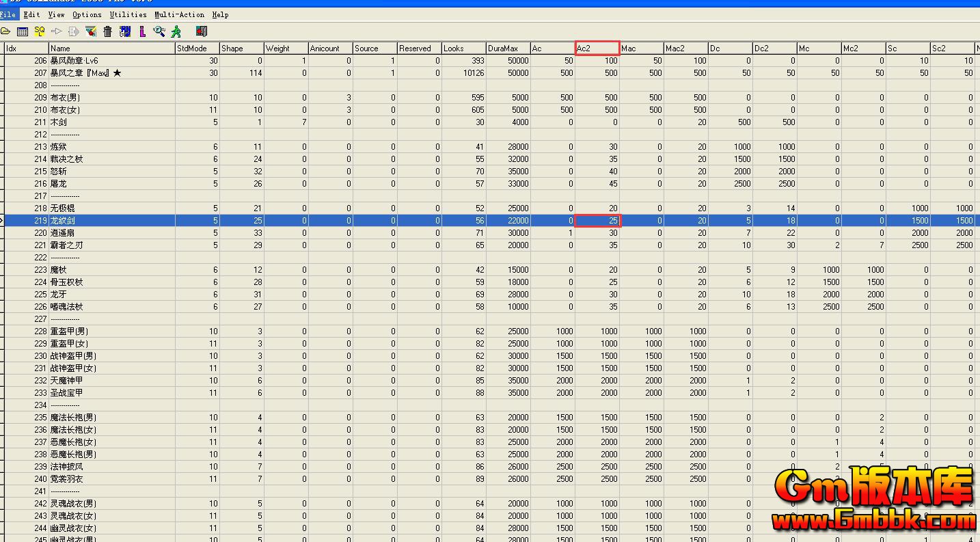The height and width of the screenshot is (542, 980).
Task: Select the Ac2 cell of row 219
Action: point(597,221)
